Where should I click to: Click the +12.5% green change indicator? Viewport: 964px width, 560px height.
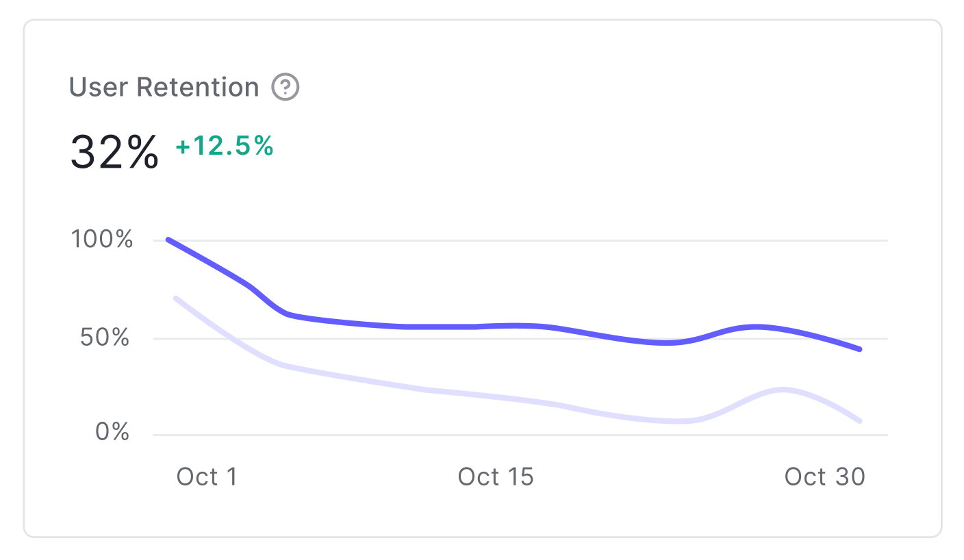[225, 147]
